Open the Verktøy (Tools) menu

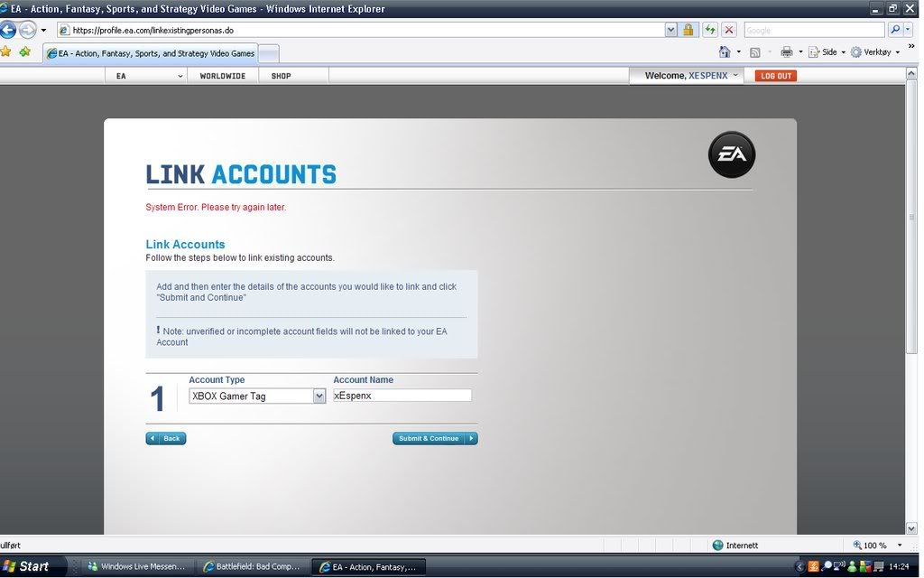pyautogui.click(x=875, y=51)
